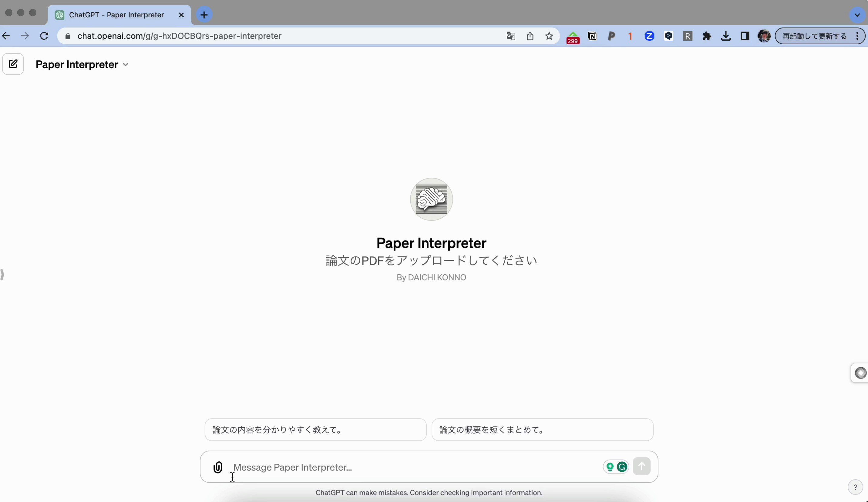
Task: Open the Grammarly icon in the message box
Action: pyautogui.click(x=622, y=467)
